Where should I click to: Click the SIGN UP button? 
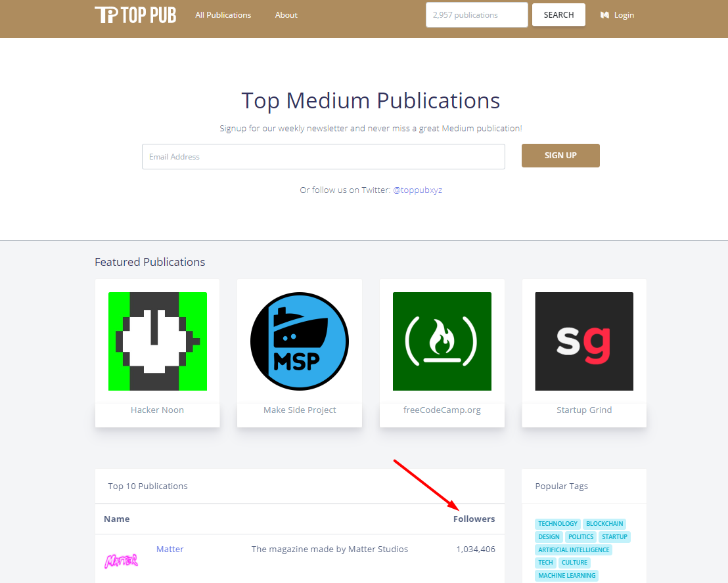tap(560, 156)
